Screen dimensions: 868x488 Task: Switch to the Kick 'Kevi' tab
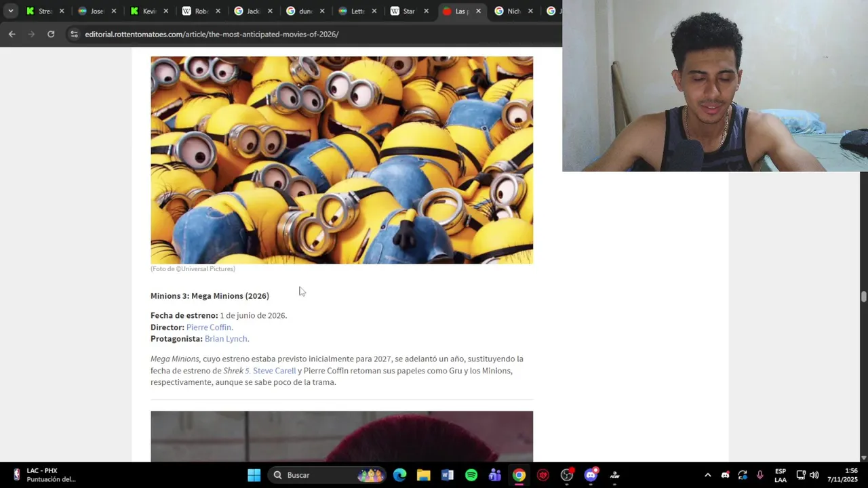pyautogui.click(x=149, y=11)
